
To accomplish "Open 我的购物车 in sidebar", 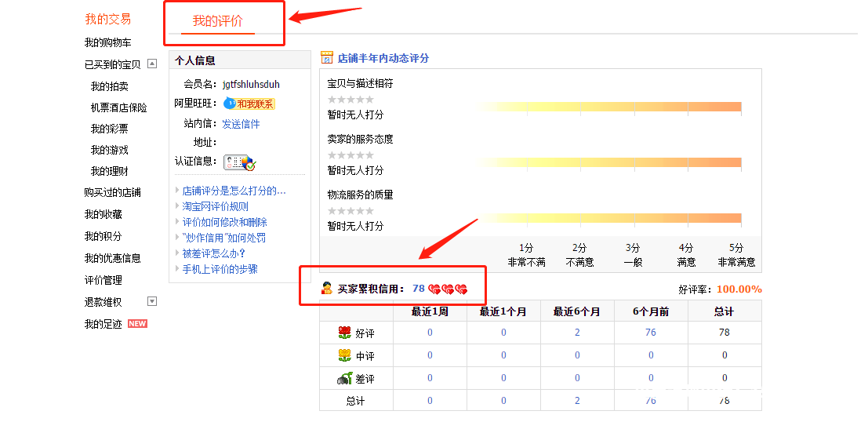I will [108, 42].
